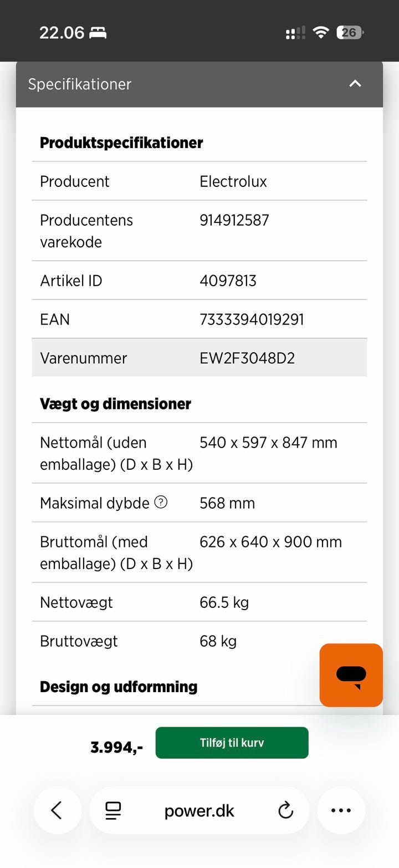Tap the Maksimal dybde help icon
The image size is (399, 868).
tap(161, 502)
